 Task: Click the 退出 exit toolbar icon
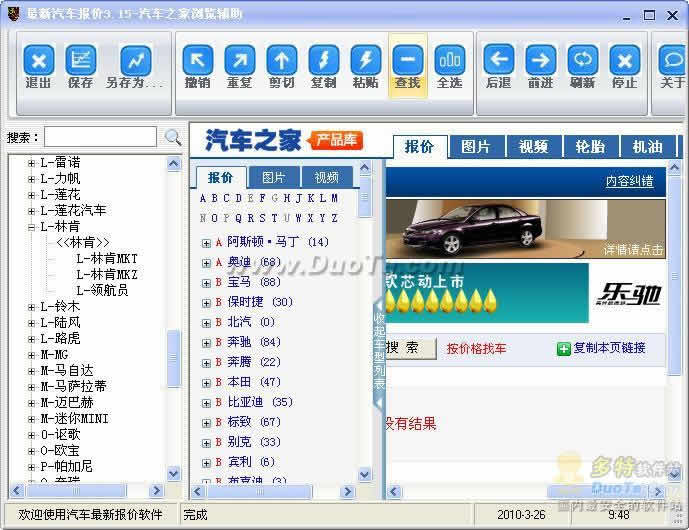pos(39,60)
